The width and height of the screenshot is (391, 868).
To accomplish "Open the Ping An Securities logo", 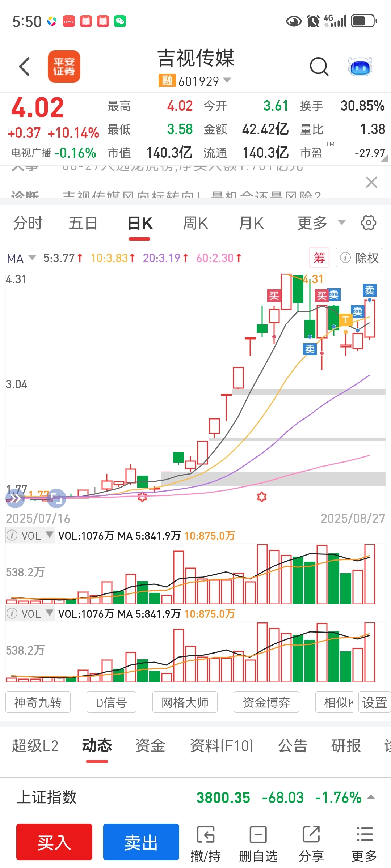I will tap(64, 67).
